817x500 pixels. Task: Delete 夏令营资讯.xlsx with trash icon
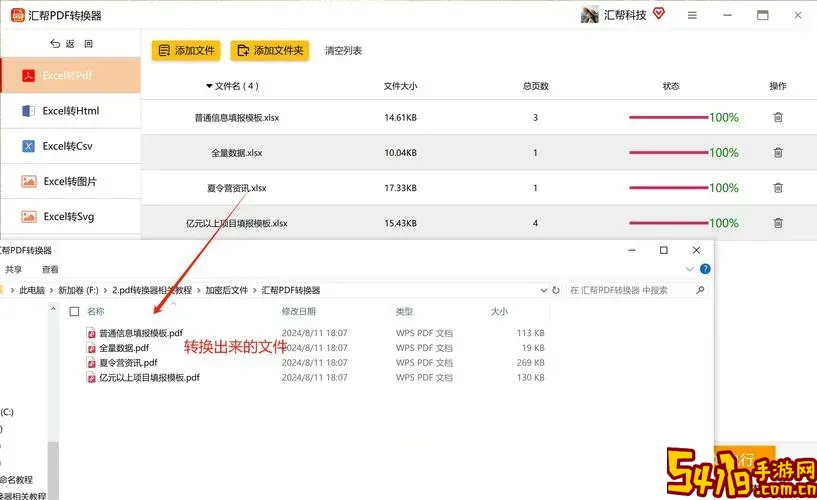[778, 188]
